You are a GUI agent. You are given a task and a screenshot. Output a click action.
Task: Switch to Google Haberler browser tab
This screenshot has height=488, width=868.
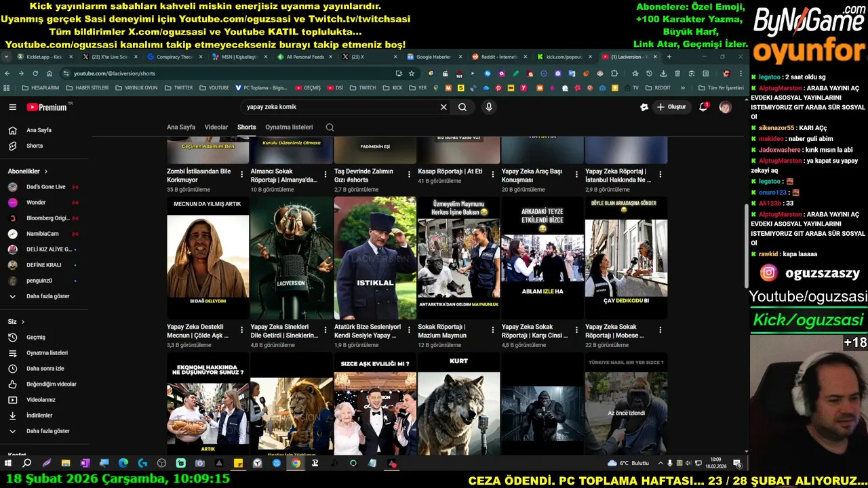coord(433,57)
